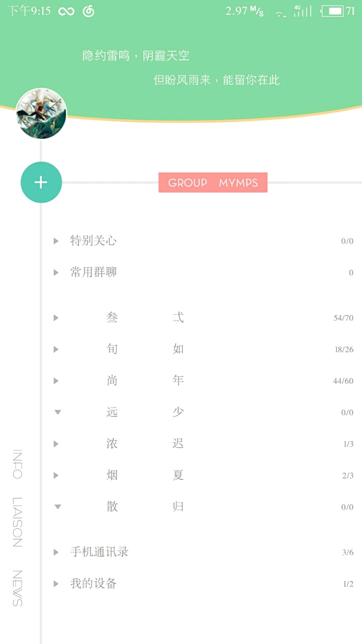Switch to the LIAISON side tab

point(17,522)
